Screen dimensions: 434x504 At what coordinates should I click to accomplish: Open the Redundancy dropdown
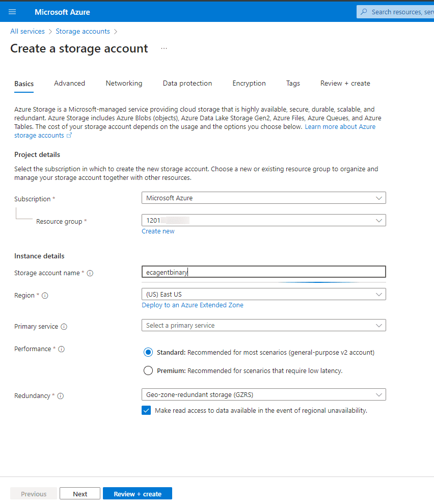coord(263,394)
